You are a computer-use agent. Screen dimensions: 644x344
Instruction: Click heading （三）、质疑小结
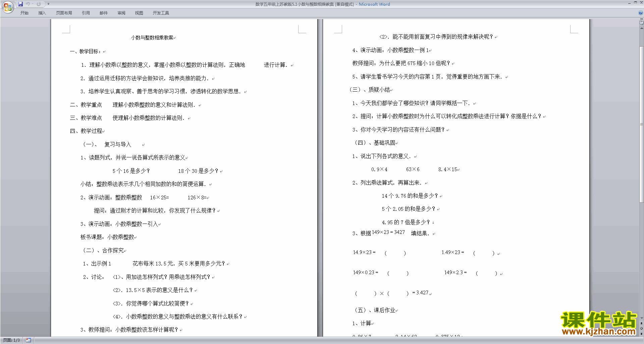coord(370,90)
